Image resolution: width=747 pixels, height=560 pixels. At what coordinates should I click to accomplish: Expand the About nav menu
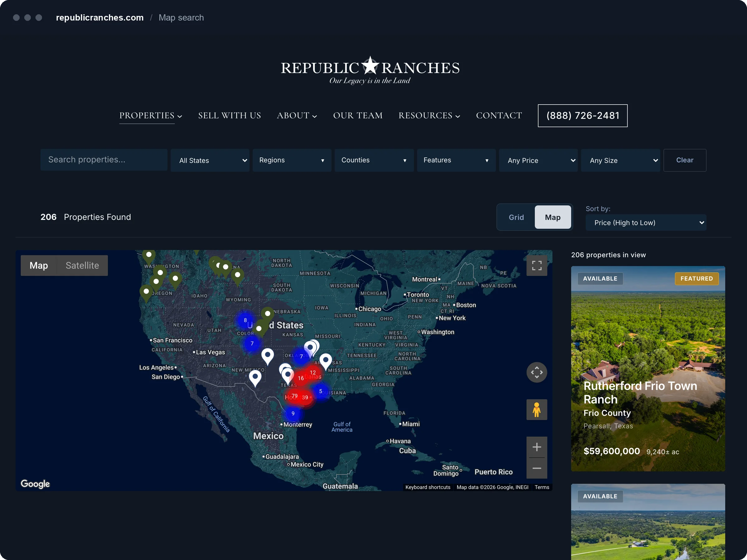[297, 115]
